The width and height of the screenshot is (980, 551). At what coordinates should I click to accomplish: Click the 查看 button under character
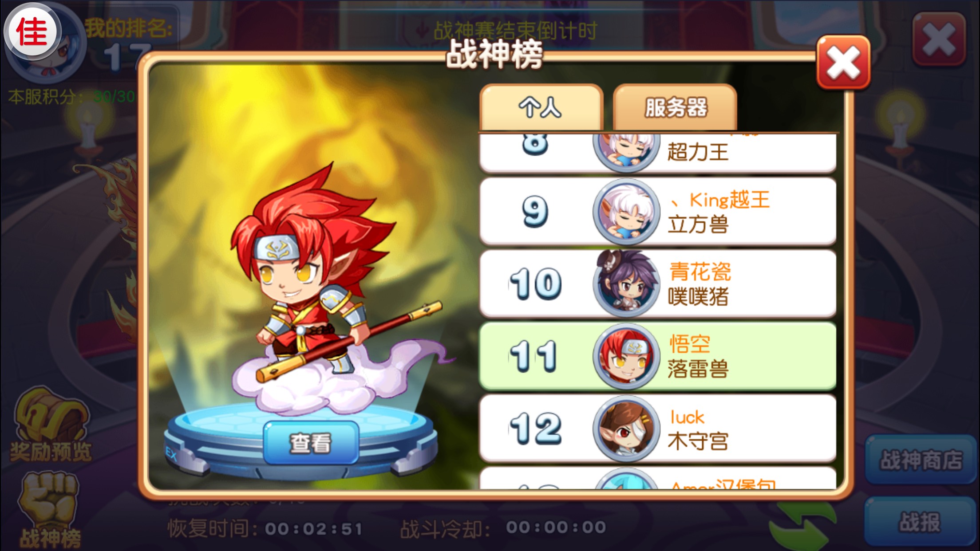pos(311,443)
